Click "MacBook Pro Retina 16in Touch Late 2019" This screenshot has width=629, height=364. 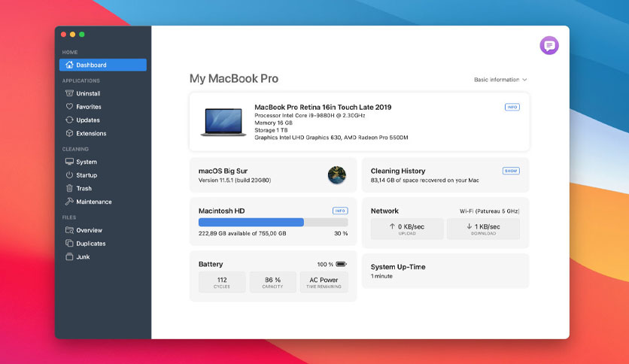(323, 107)
